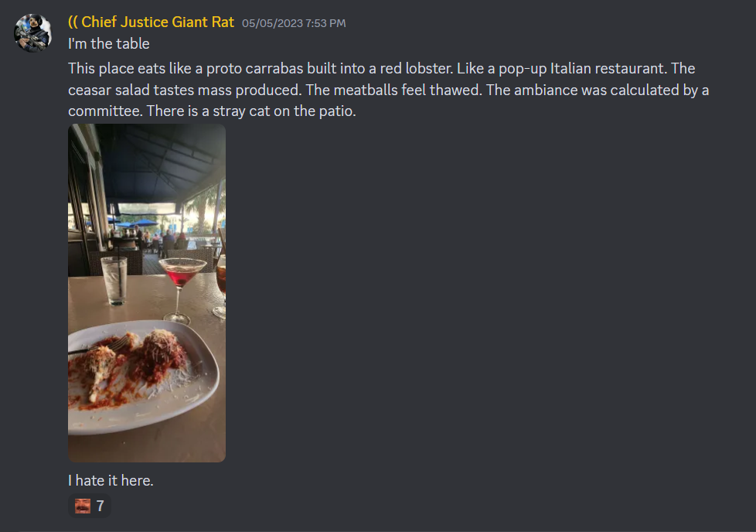Open Chief Justice Giant Rat's avatar

32,32
